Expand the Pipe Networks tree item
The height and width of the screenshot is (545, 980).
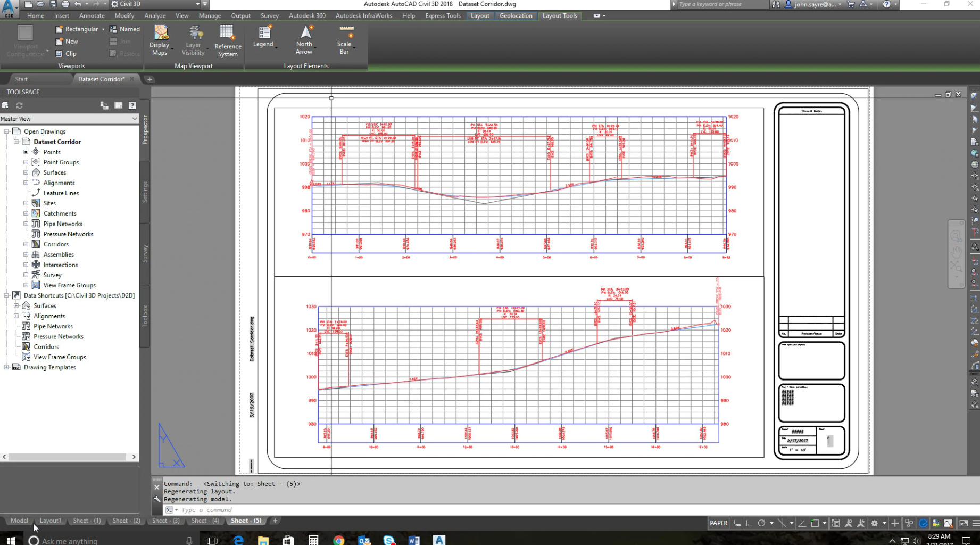click(26, 224)
